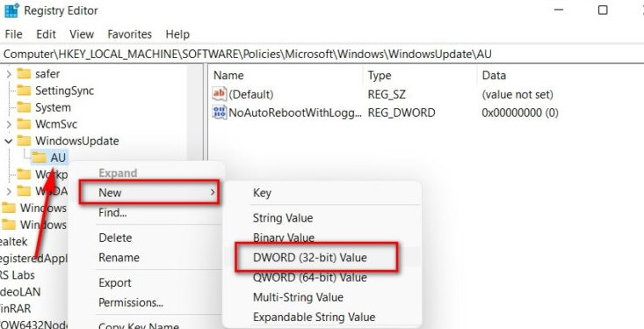Open the View menu
Viewport: 644px width, 329px height.
[82, 34]
